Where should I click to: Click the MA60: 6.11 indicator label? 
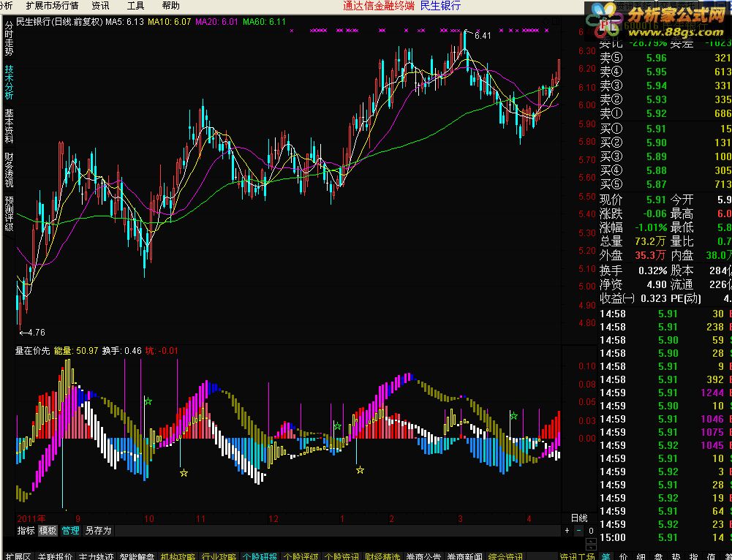click(265, 21)
